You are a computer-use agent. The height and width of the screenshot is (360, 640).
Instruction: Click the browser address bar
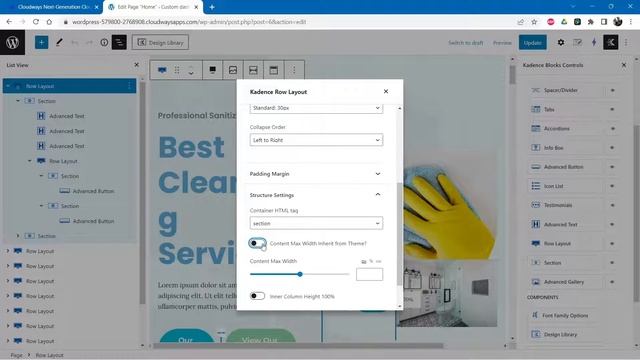click(x=286, y=22)
